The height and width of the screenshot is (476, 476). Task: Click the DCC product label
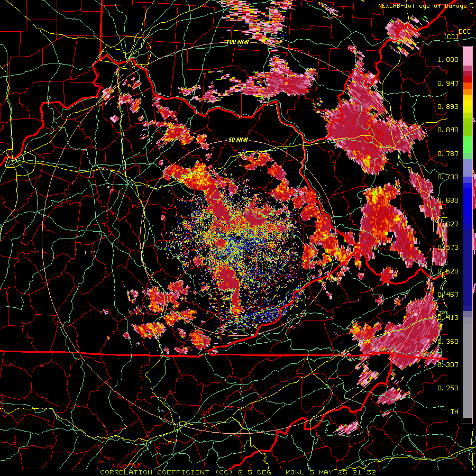(464, 32)
